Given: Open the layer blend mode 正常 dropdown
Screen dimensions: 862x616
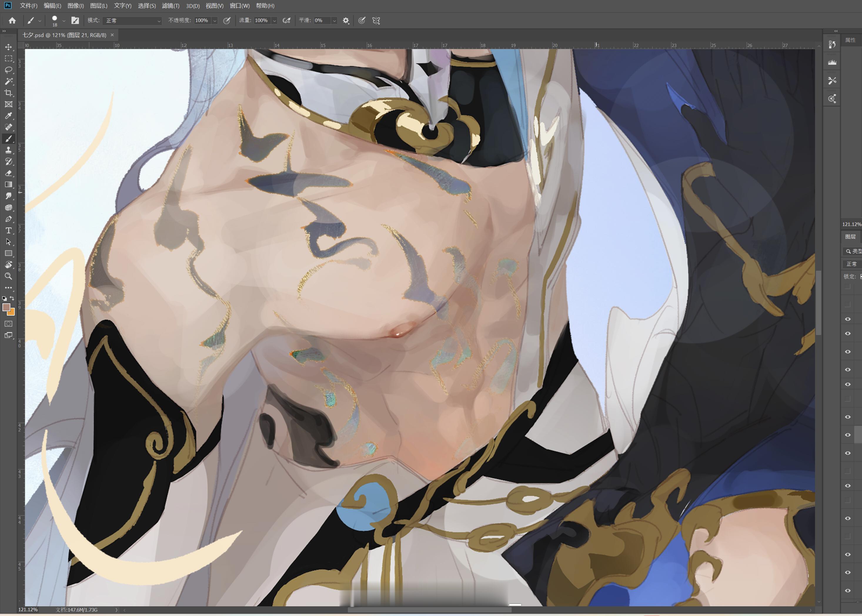Looking at the screenshot, I should (x=852, y=264).
